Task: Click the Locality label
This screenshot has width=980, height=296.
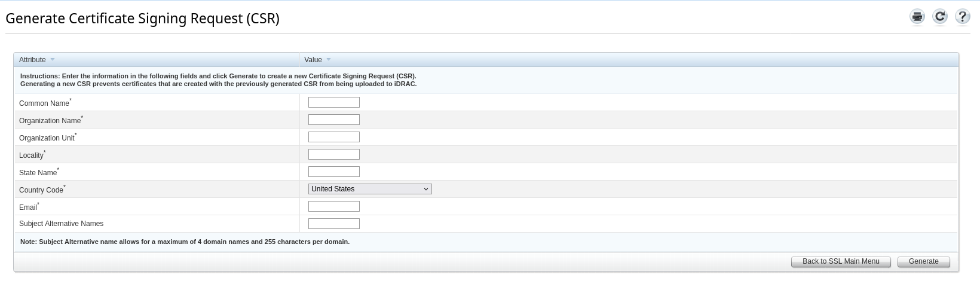Action: click(x=32, y=155)
